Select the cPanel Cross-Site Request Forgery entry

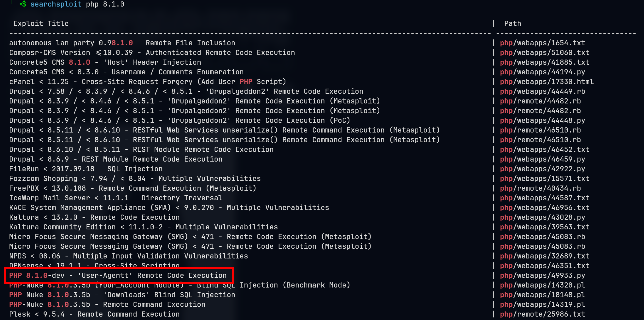[x=147, y=82]
